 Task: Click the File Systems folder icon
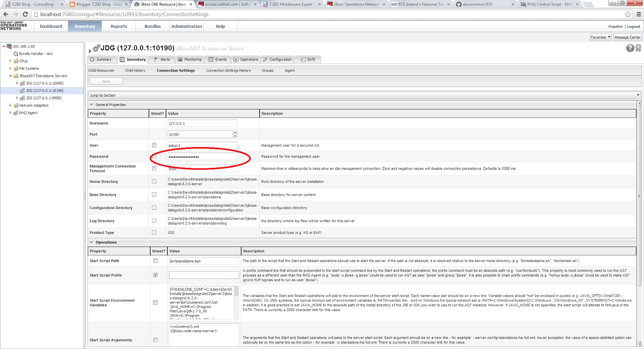tap(16, 68)
